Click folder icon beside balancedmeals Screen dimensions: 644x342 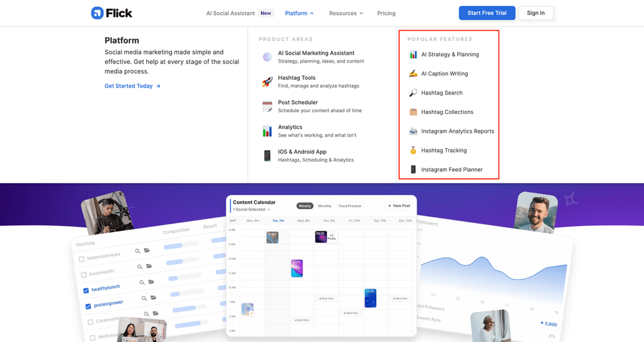point(147,250)
